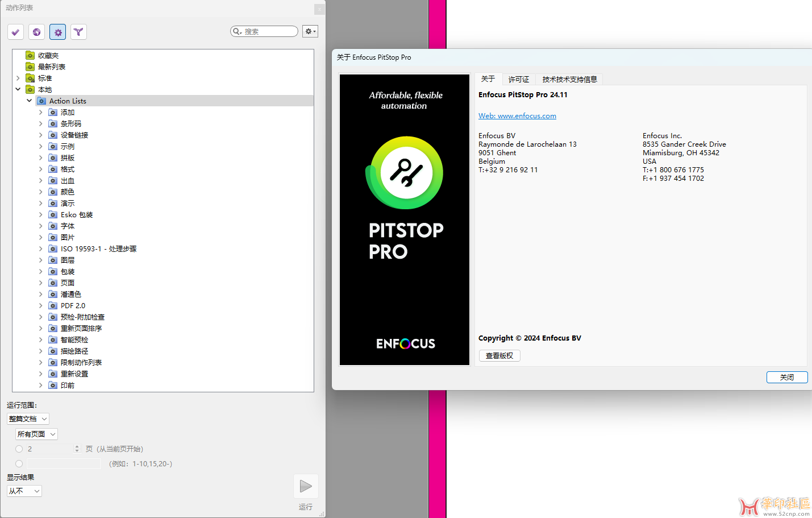Click the 页面 category icon
This screenshot has width=812, height=518.
click(53, 283)
